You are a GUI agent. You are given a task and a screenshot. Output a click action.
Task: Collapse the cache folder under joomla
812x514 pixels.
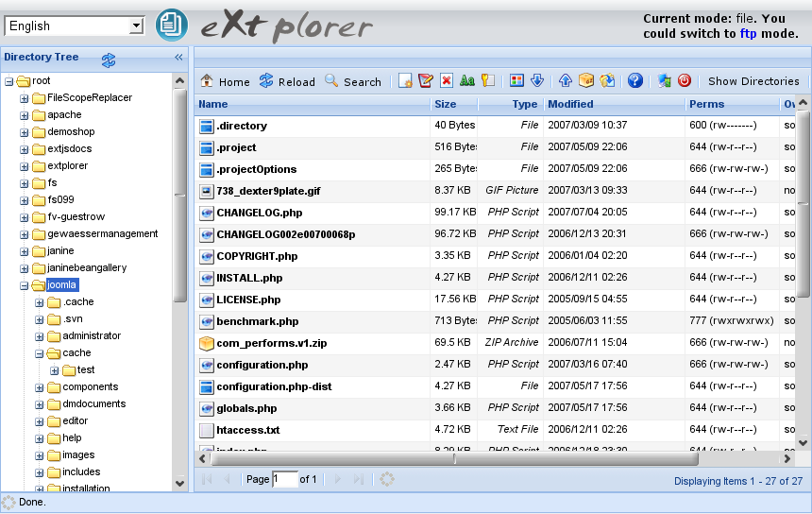tap(39, 354)
